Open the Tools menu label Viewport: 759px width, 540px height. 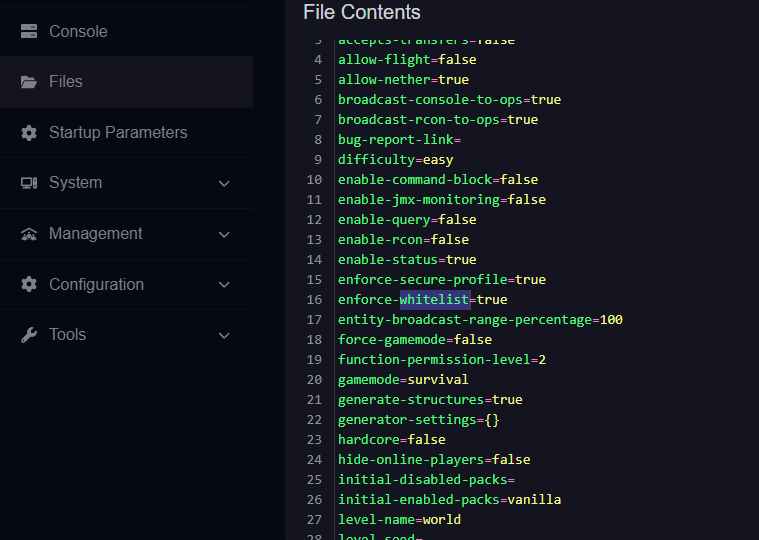[x=67, y=335]
